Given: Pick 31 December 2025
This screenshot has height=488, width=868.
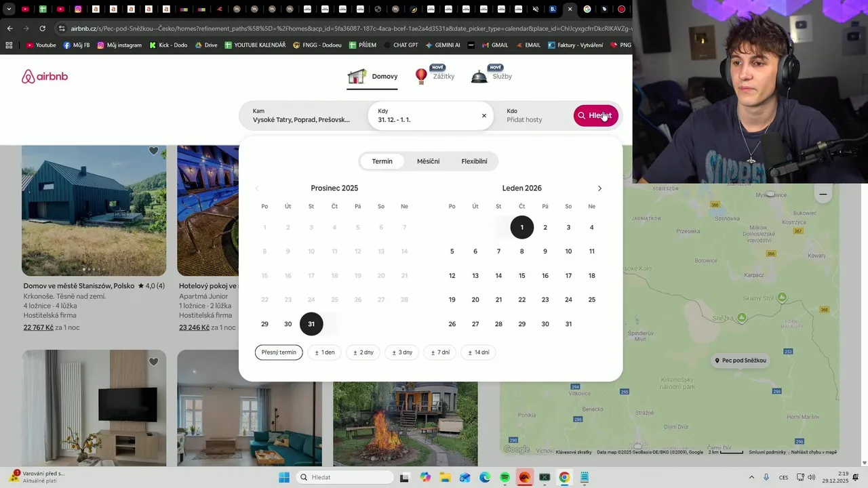Looking at the screenshot, I should point(311,324).
